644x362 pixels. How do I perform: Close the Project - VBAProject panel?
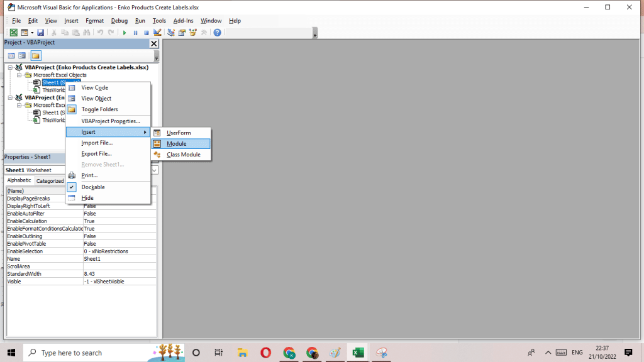click(154, 43)
